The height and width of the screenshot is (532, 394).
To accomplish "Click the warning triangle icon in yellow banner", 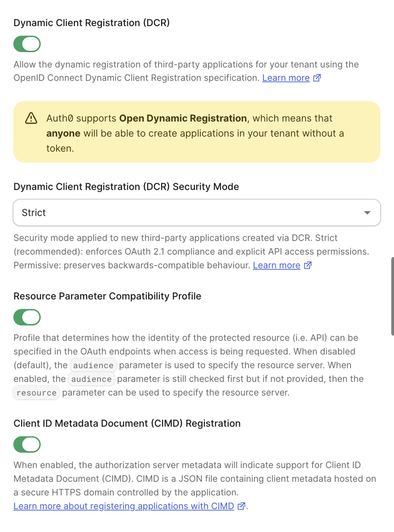I will click(x=31, y=118).
